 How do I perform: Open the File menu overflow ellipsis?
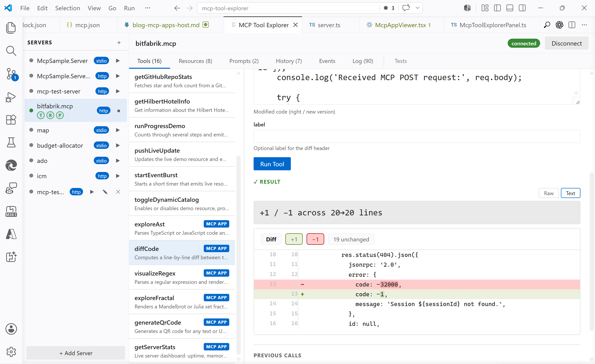click(x=147, y=8)
